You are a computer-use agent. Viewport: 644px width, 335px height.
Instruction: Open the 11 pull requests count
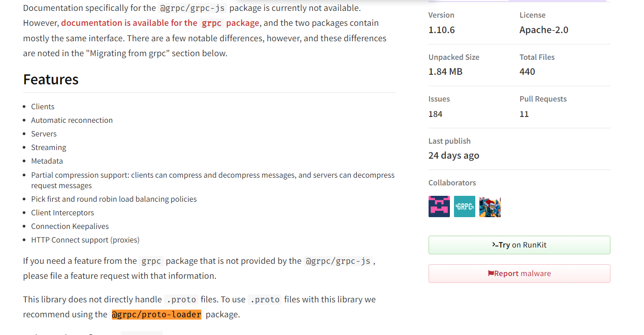(524, 114)
